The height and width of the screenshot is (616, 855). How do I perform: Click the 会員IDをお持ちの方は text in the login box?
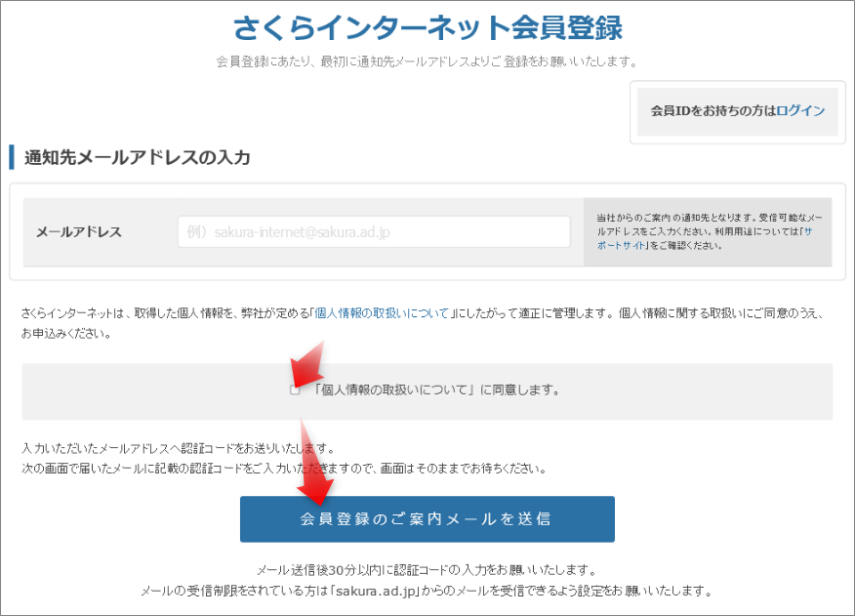tap(712, 110)
